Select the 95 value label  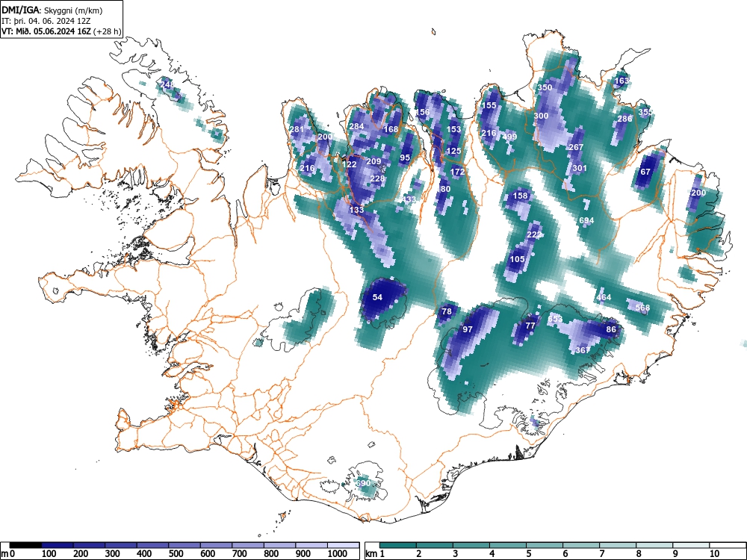pos(405,158)
